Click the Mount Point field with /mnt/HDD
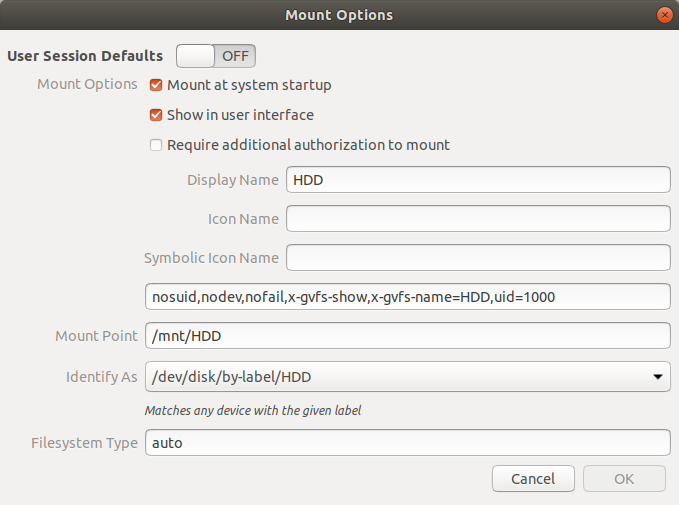Screen dimensions: 679x505 (408, 336)
